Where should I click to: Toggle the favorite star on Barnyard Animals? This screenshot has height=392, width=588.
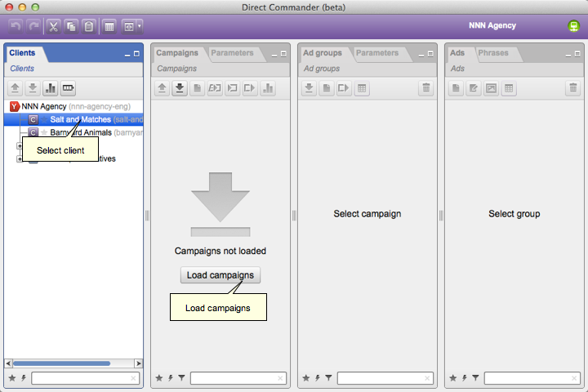click(x=44, y=132)
